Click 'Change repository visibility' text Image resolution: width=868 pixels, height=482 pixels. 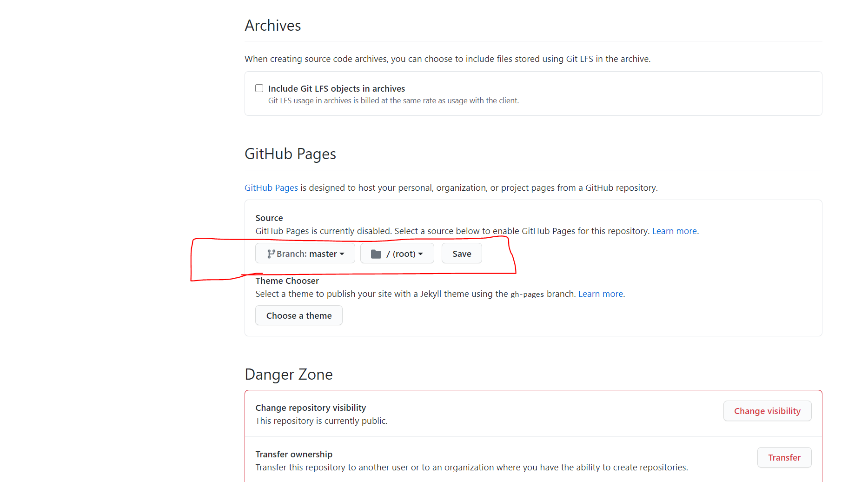pos(311,408)
